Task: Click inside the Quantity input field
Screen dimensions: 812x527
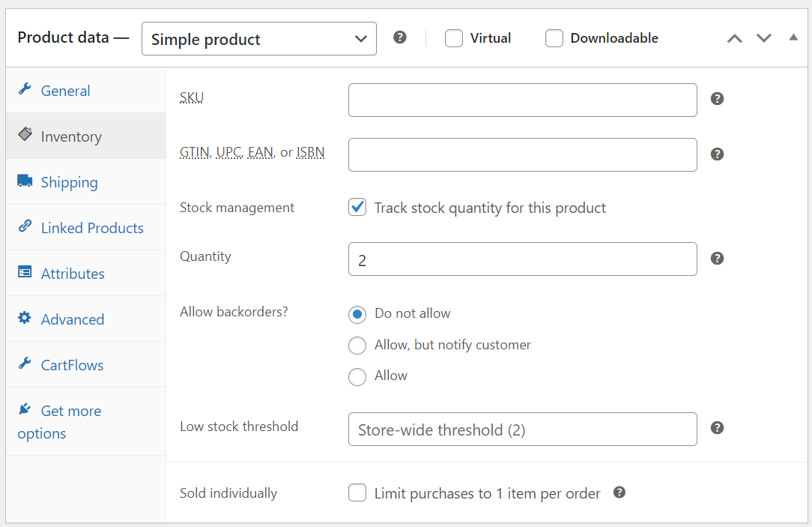Action: pyautogui.click(x=522, y=258)
